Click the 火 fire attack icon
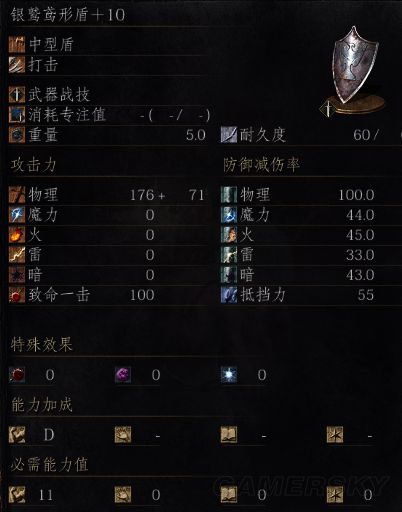This screenshot has height=512, width=402. (x=17, y=235)
